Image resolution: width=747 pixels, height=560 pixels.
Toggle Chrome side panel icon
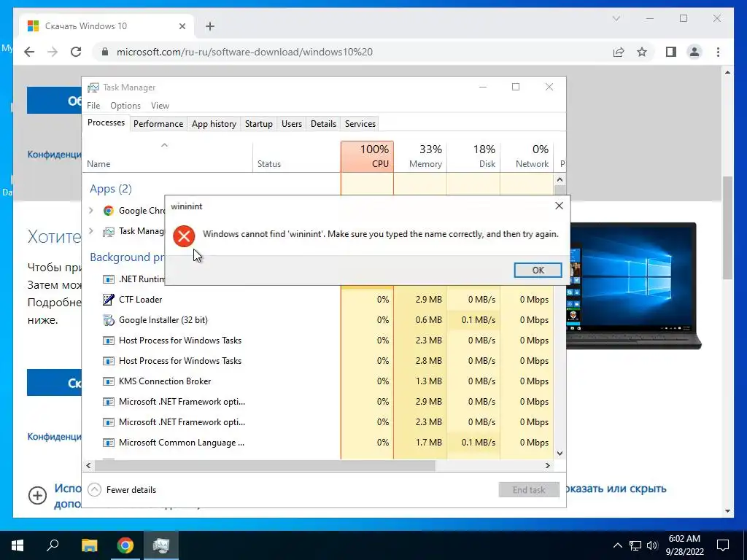(671, 52)
